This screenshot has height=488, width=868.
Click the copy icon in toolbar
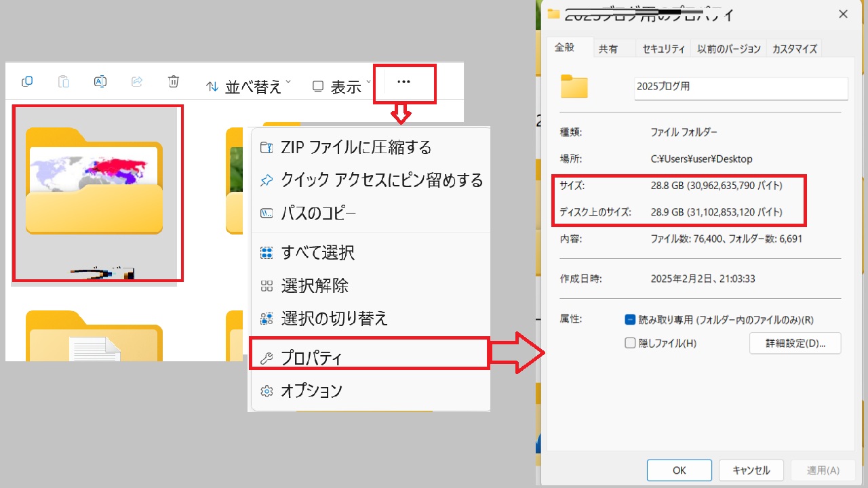[27, 82]
